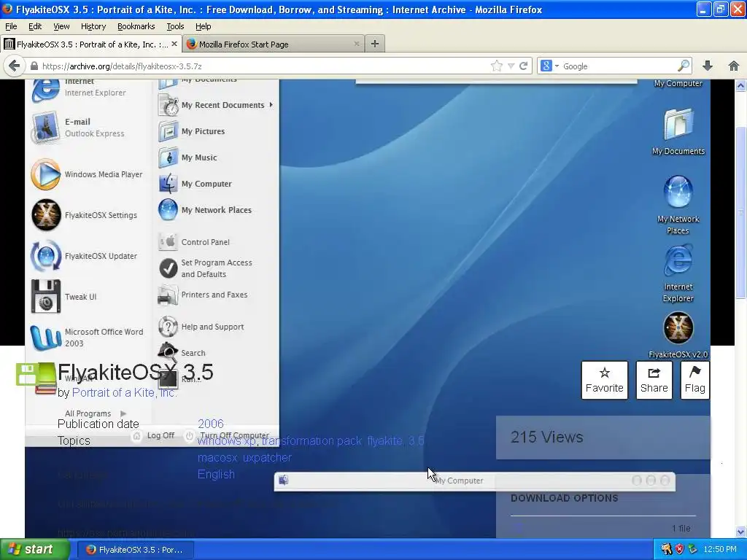
Task: Click Windows Media Player icon in screenshot
Action: [46, 174]
